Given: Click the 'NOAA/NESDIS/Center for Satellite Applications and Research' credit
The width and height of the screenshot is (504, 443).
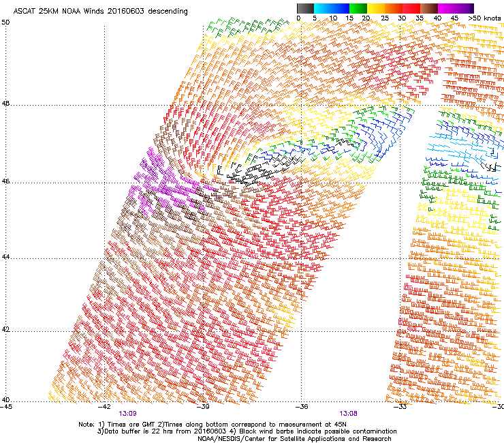Looking at the screenshot, I should (294, 439).
